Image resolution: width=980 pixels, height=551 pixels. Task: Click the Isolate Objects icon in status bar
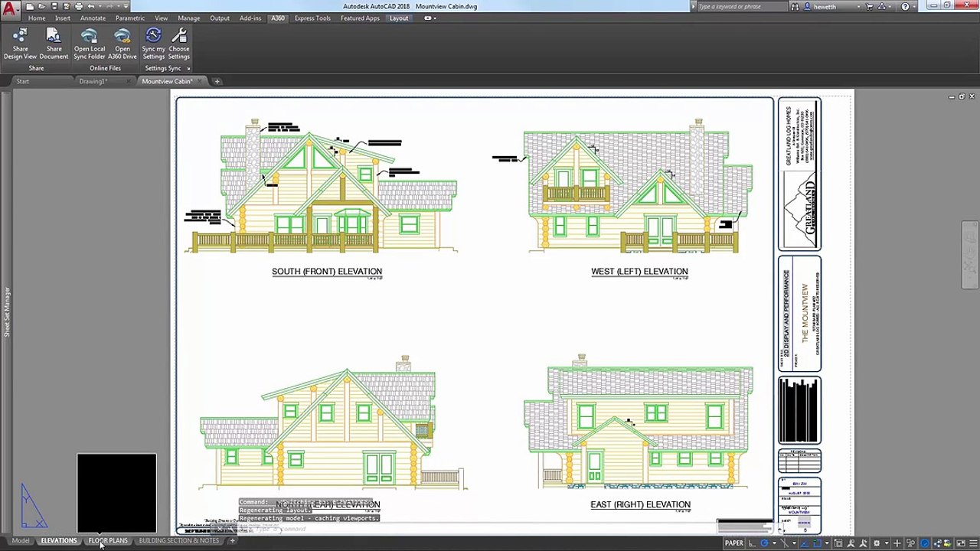click(x=910, y=543)
